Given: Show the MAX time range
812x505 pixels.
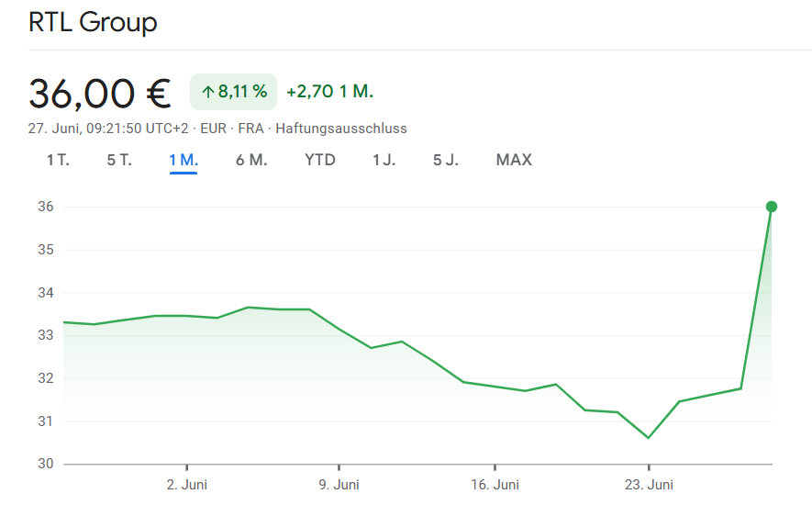Looking at the screenshot, I should tap(514, 160).
